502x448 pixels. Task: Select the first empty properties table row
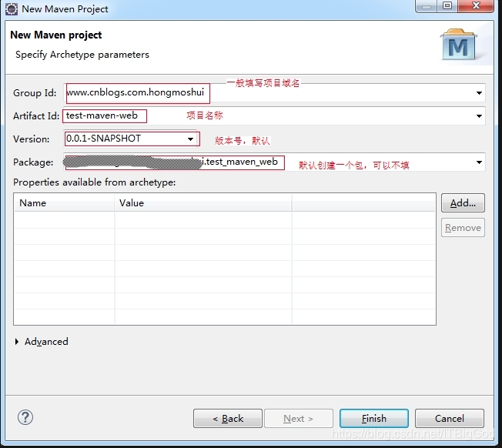[225, 220]
